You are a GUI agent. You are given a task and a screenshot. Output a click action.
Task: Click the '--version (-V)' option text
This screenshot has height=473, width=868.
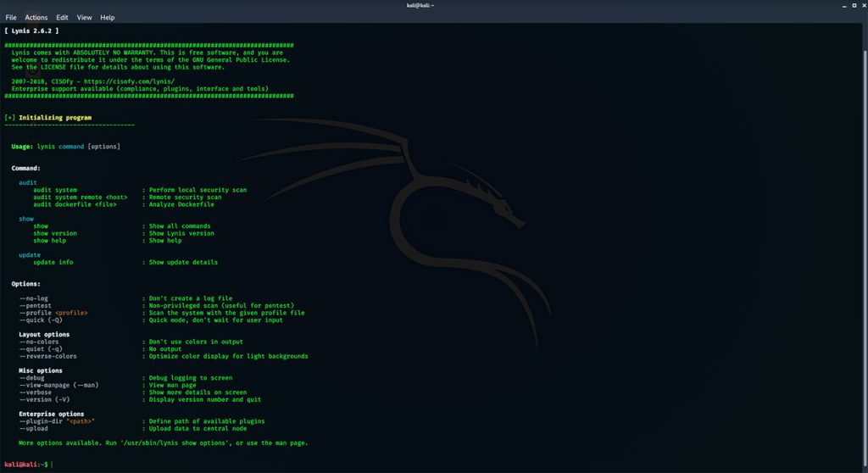(x=44, y=399)
